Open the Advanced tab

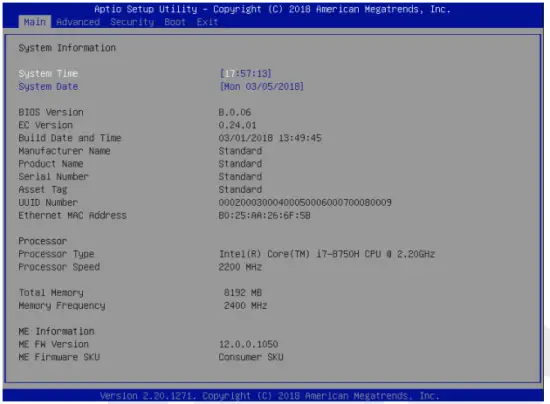tap(78, 22)
